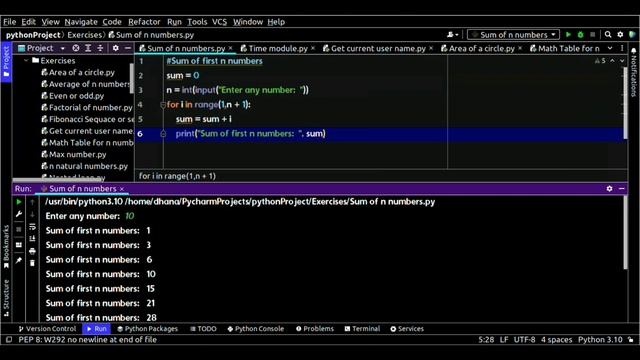The height and width of the screenshot is (360, 640).
Task: Click the down arrow in Run console toolbar
Action: coord(32,214)
